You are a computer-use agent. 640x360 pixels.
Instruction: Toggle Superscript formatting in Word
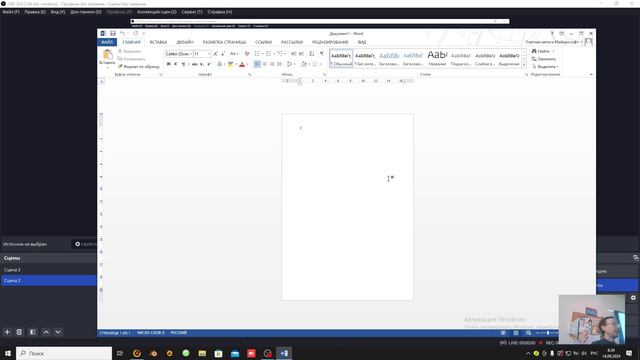[209, 64]
